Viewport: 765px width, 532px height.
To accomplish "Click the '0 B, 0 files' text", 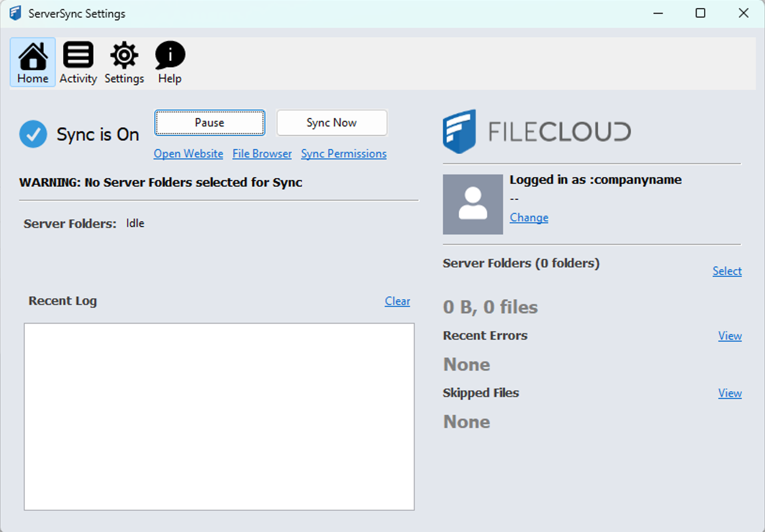I will pos(491,307).
